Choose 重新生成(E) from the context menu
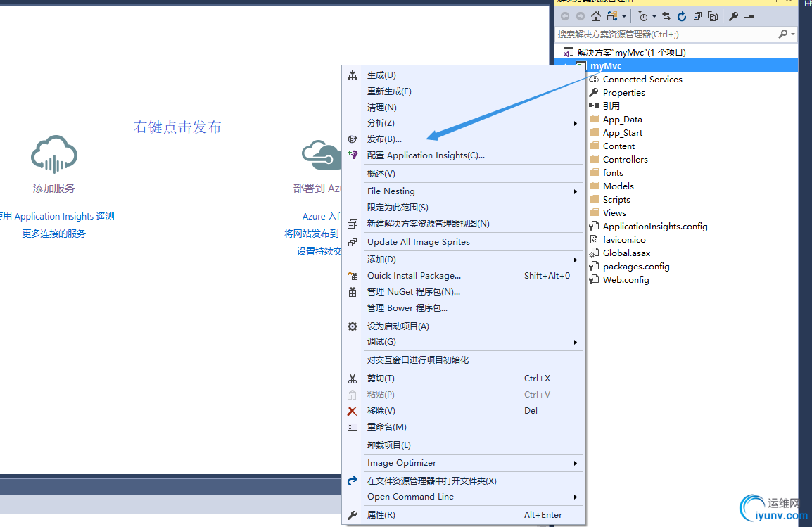The width and height of the screenshot is (812, 527). click(x=464, y=91)
